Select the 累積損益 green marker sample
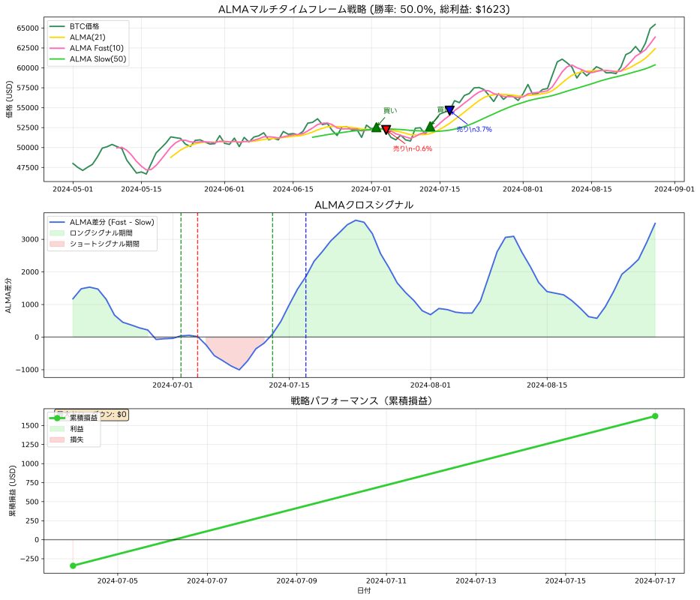 click(x=57, y=418)
